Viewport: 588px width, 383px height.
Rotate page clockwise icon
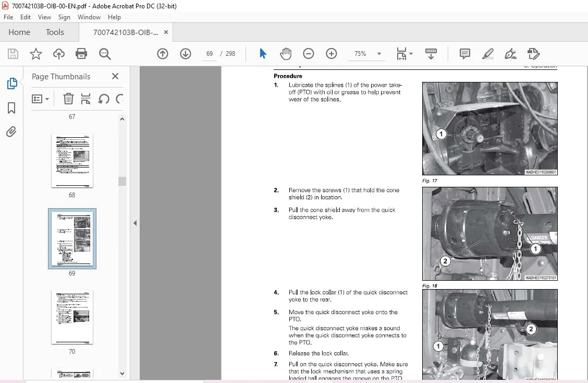click(119, 99)
